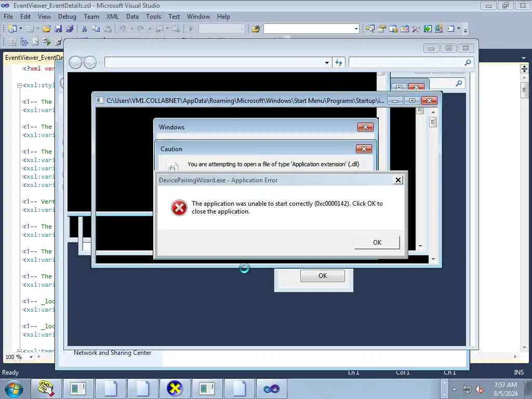Click the crossed tools icon in toolbar
The width and height of the screenshot is (532, 399).
click(416, 29)
